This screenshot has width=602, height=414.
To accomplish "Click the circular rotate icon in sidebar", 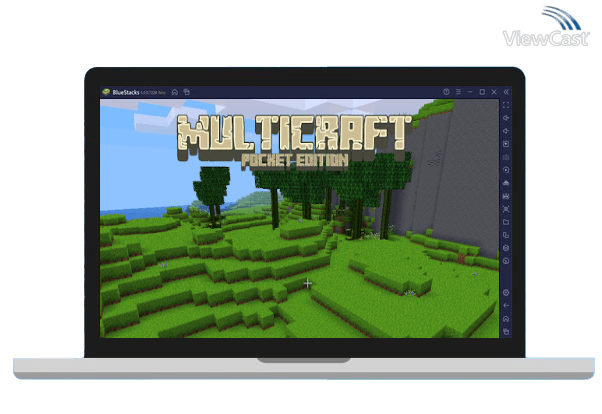I will pyautogui.click(x=506, y=261).
